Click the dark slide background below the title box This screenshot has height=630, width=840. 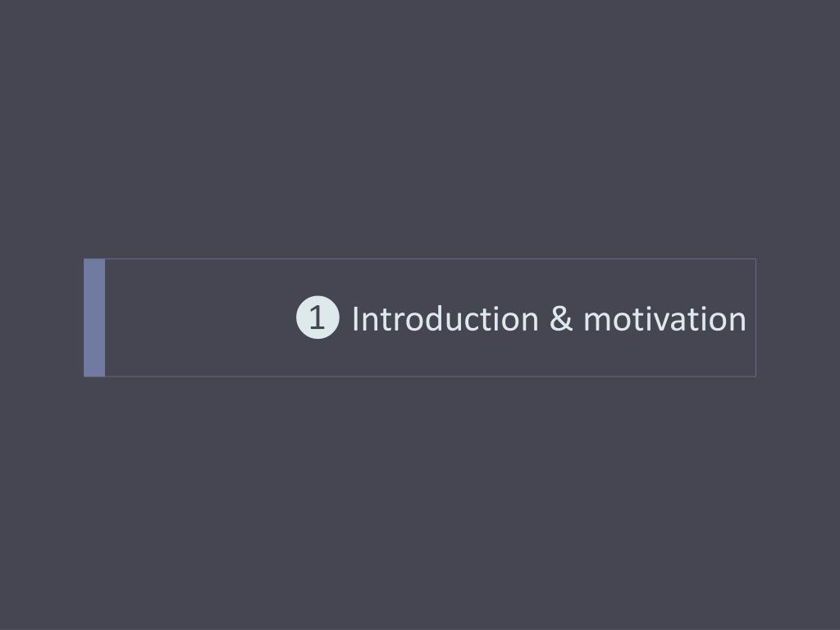pos(420,504)
